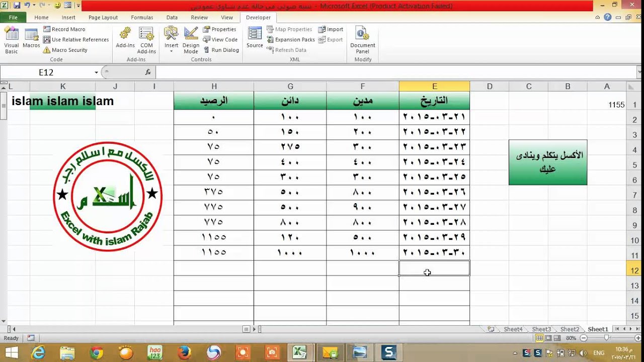Viewport: 644px width, 362px height.
Task: Switch to Page Layout view in status bar
Action: pyautogui.click(x=549, y=338)
